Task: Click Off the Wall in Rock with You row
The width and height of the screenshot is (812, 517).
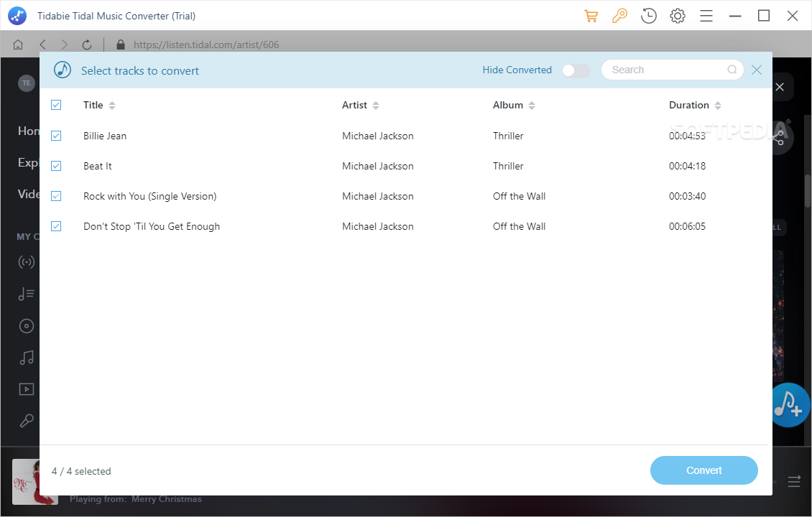Action: click(x=520, y=196)
